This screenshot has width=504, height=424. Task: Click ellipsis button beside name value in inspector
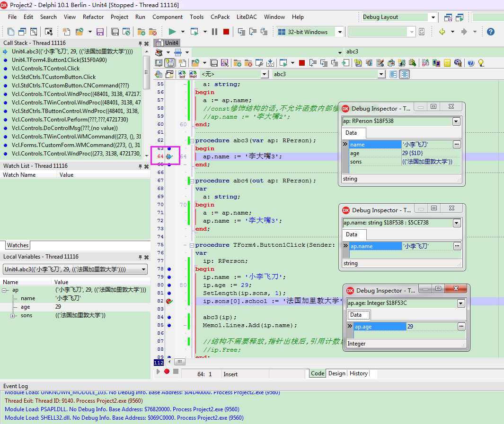pos(456,145)
